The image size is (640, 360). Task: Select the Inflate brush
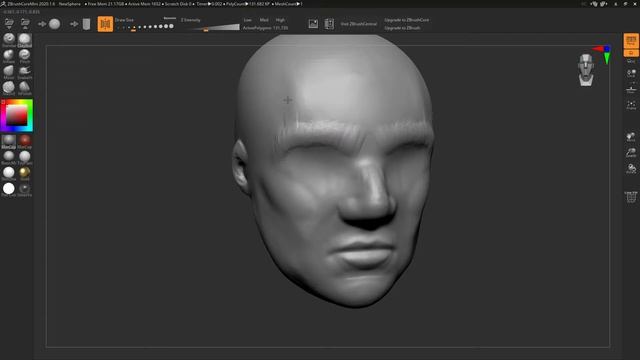click(x=9, y=56)
